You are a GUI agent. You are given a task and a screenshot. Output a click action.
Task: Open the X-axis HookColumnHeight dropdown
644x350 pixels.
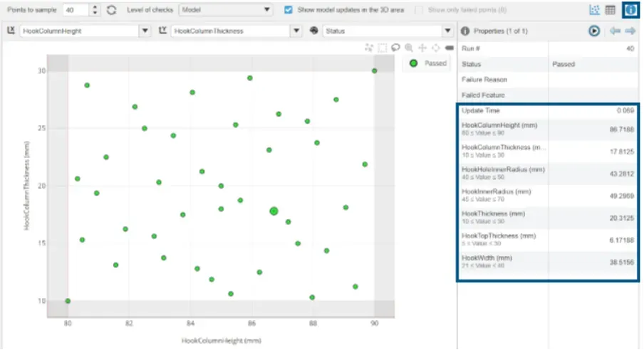(x=145, y=31)
